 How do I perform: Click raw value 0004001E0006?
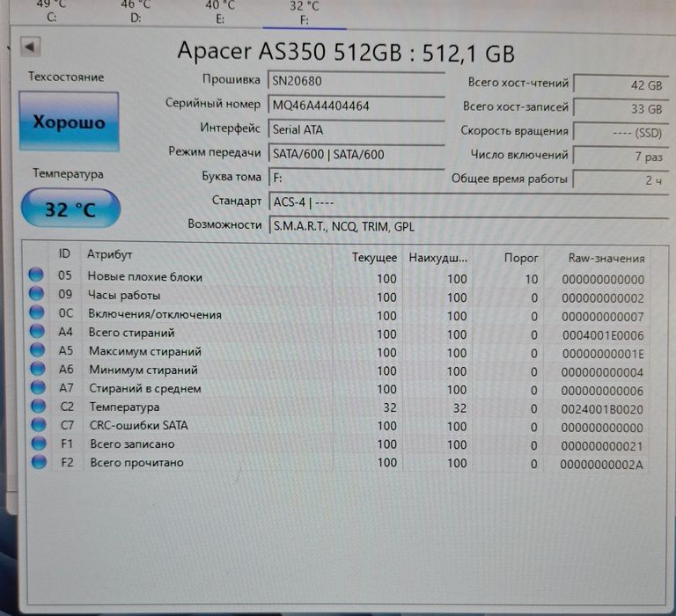pos(603,335)
